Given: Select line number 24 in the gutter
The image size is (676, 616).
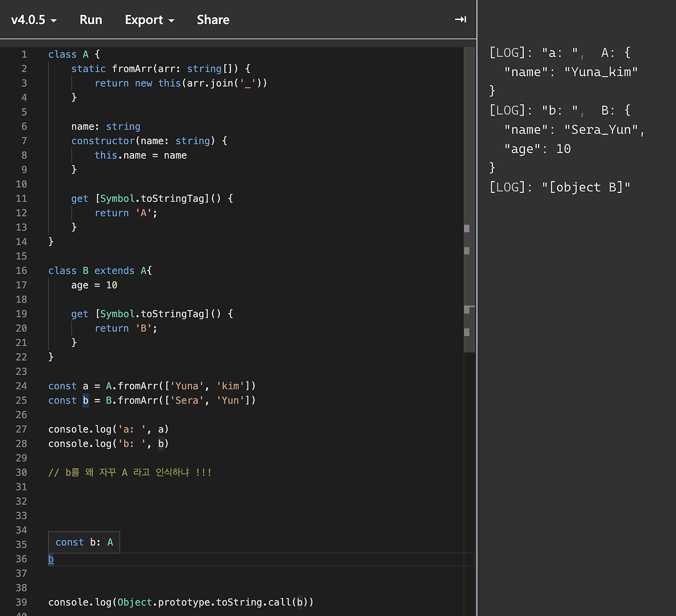Looking at the screenshot, I should (x=21, y=386).
